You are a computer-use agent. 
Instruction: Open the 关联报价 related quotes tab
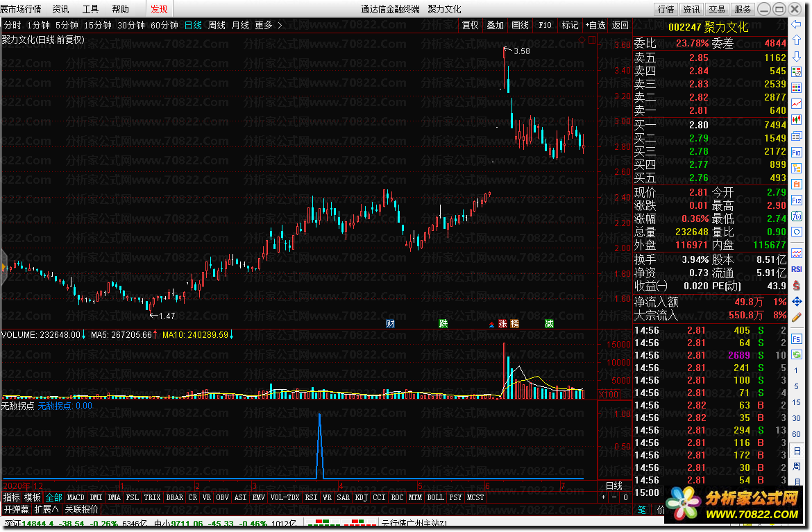point(81,509)
